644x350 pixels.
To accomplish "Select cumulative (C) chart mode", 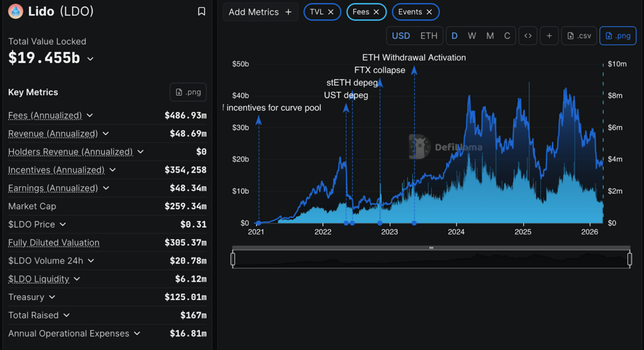I will [x=507, y=36].
